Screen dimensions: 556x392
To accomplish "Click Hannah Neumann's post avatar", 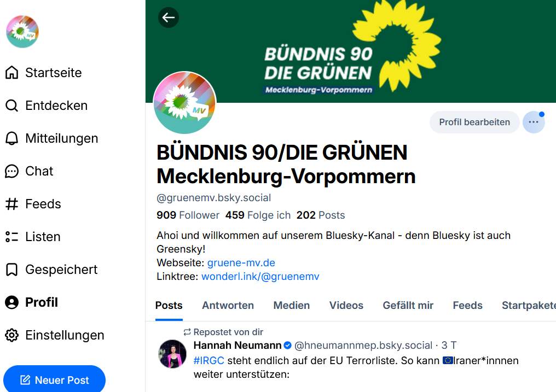I will [172, 354].
